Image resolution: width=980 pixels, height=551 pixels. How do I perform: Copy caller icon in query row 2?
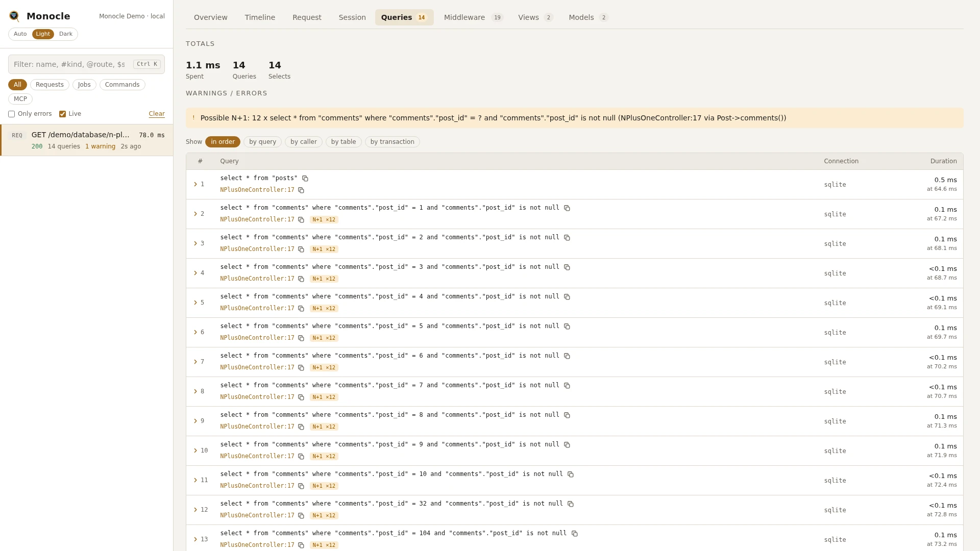click(301, 220)
